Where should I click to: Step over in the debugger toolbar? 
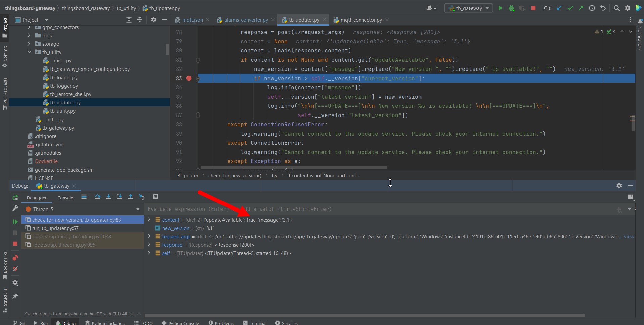[x=98, y=197]
